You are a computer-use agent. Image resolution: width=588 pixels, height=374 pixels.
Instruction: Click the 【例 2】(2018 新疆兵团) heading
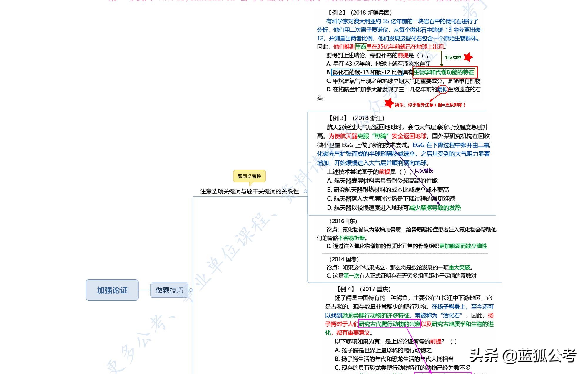[x=360, y=13]
